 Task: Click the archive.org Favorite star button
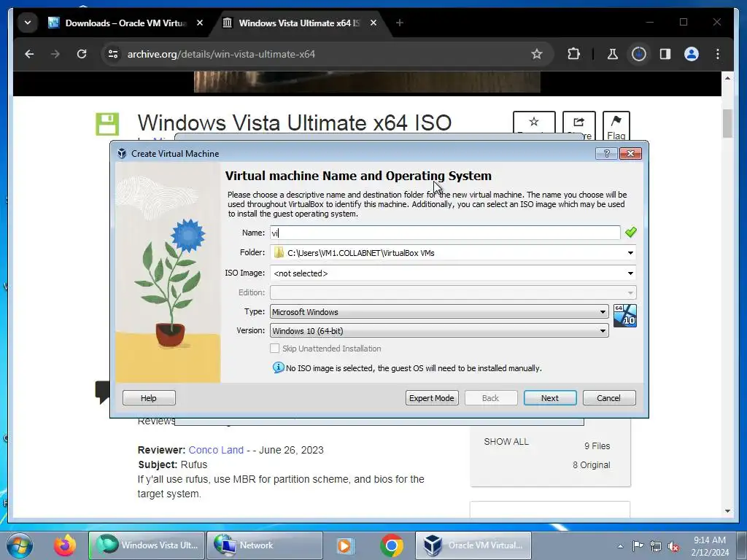coord(533,126)
